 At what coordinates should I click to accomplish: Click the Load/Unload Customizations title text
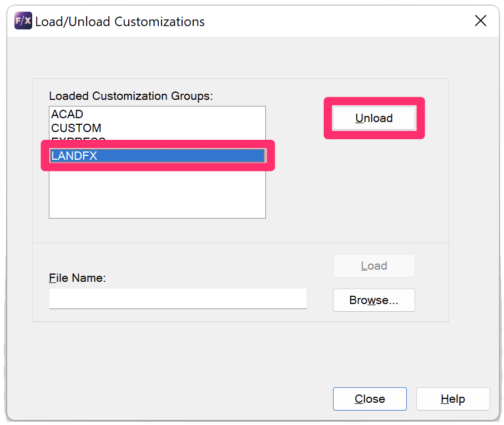(x=119, y=22)
